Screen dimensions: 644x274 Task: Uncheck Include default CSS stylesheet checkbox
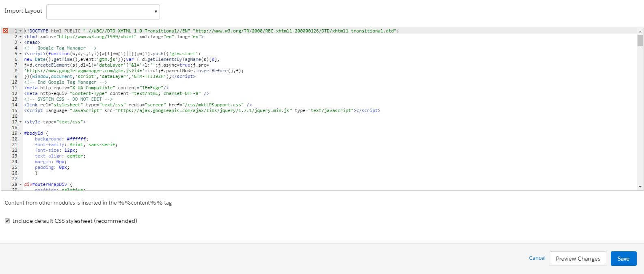coord(7,221)
